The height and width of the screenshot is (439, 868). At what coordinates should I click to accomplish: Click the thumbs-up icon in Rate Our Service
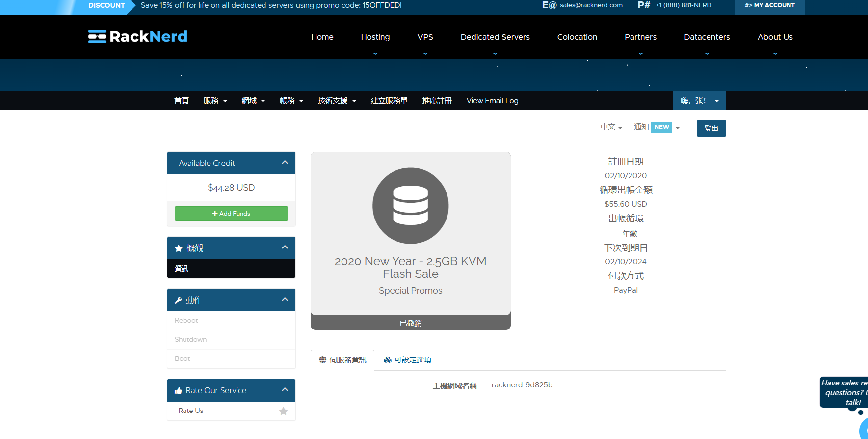178,391
